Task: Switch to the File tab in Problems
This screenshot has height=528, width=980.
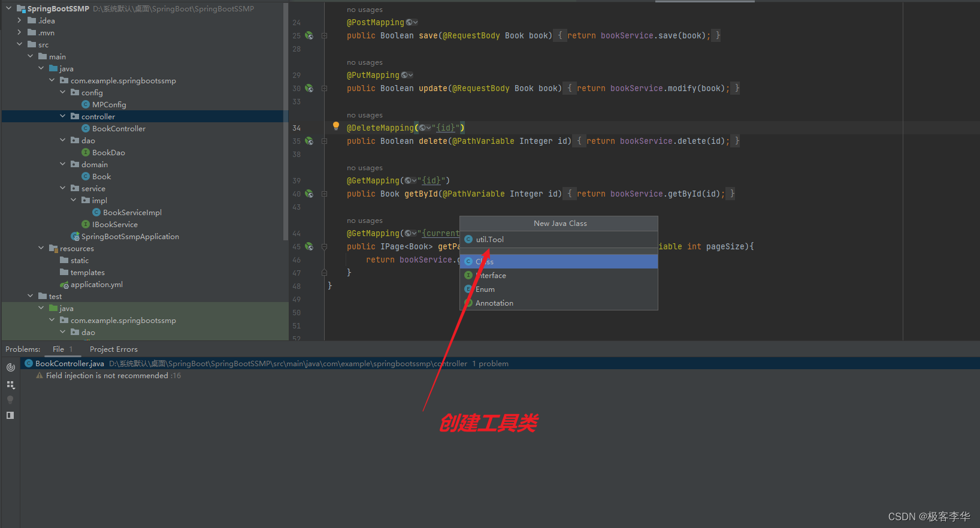Action: pos(62,349)
